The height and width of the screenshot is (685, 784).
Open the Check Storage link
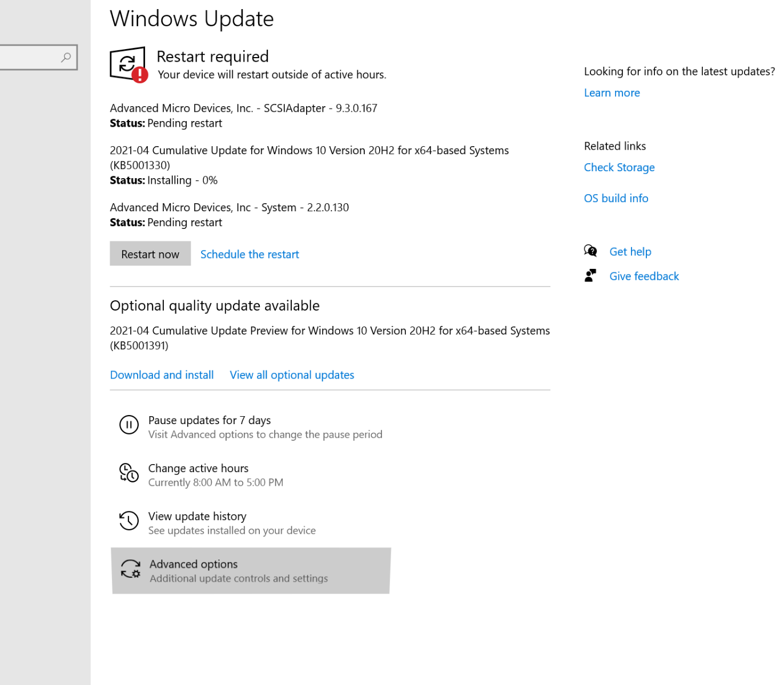(619, 167)
